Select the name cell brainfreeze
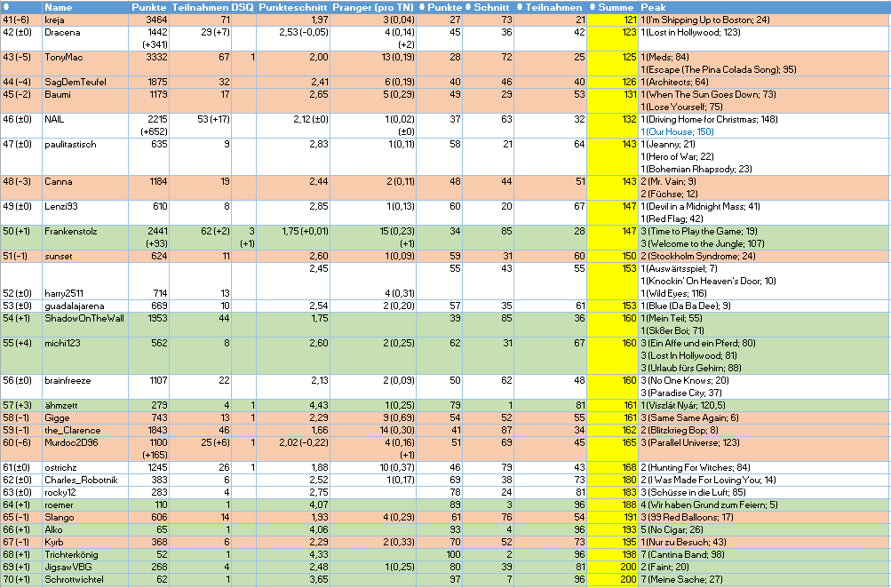This screenshot has height=588, width=891. coord(85,387)
